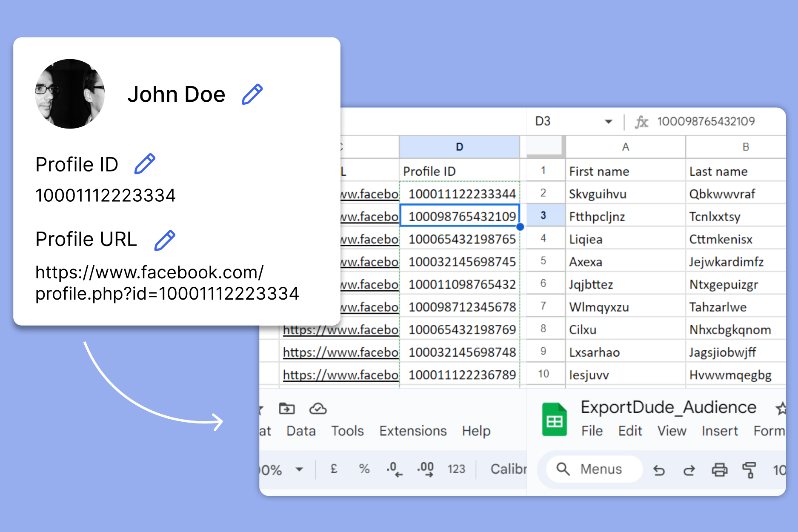Click the print icon in the toolbar

coord(719,470)
